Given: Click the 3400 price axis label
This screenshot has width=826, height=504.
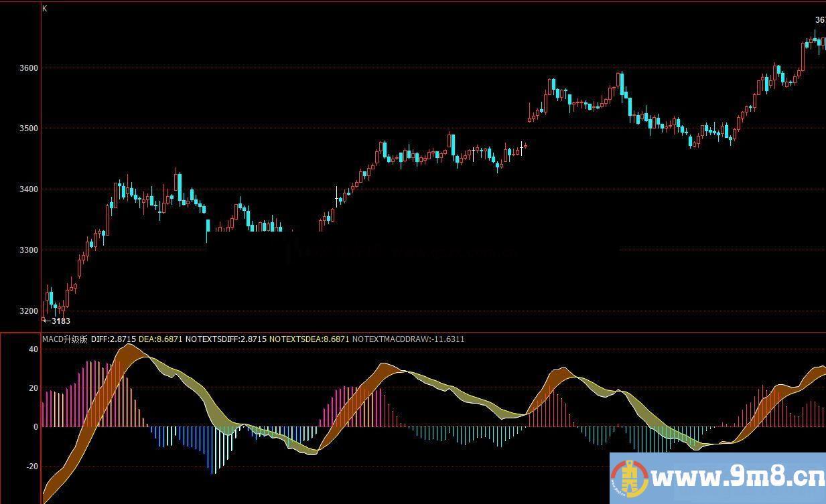Looking at the screenshot, I should pos(29,189).
